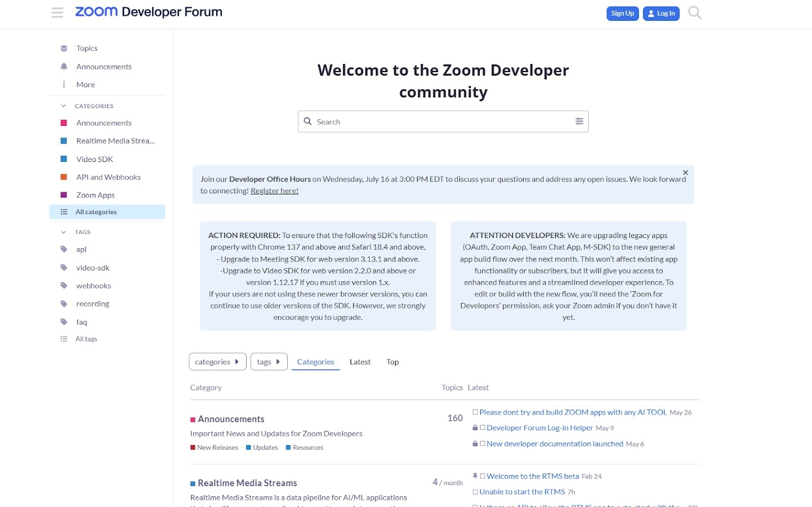The image size is (812, 507).
Task: Dismiss the Developer Office Hours banner
Action: [685, 173]
